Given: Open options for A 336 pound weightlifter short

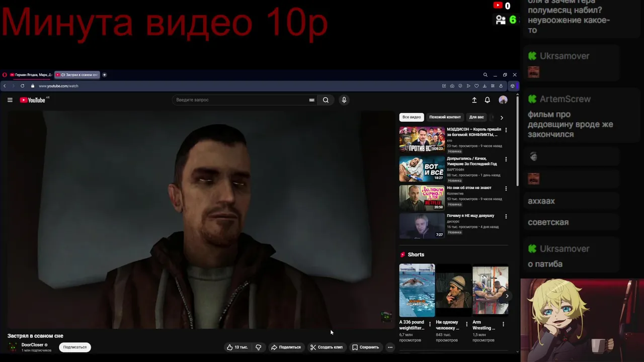Looking at the screenshot, I should tap(430, 324).
